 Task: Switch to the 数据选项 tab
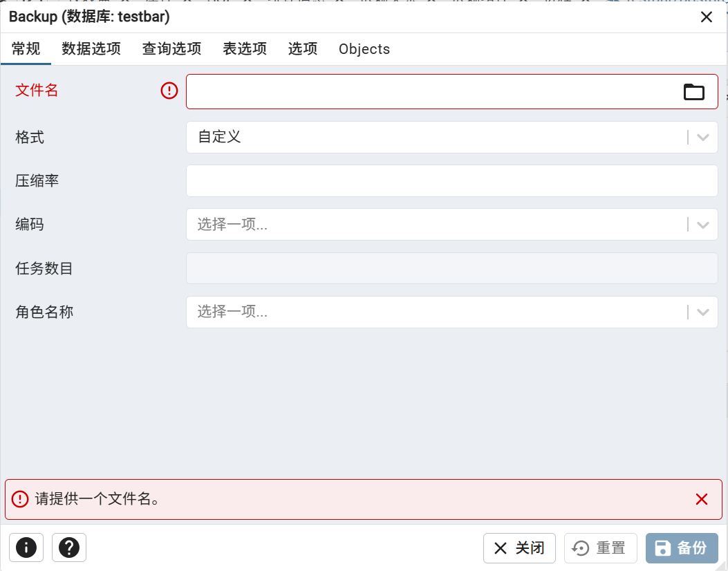[x=91, y=49]
